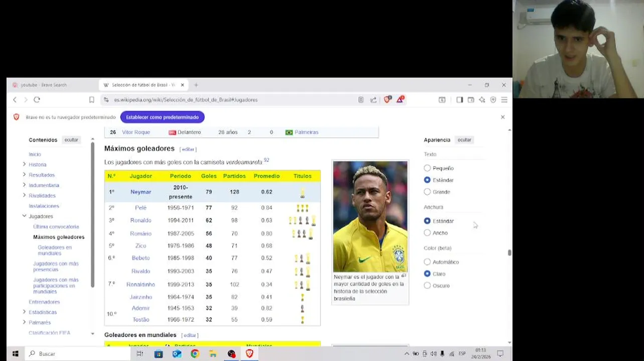Click the page vertical scrollbar thumb

click(510, 253)
